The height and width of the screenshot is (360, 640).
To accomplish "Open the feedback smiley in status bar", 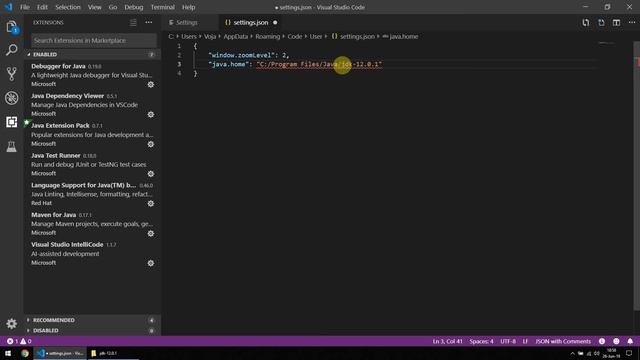I will (x=616, y=341).
